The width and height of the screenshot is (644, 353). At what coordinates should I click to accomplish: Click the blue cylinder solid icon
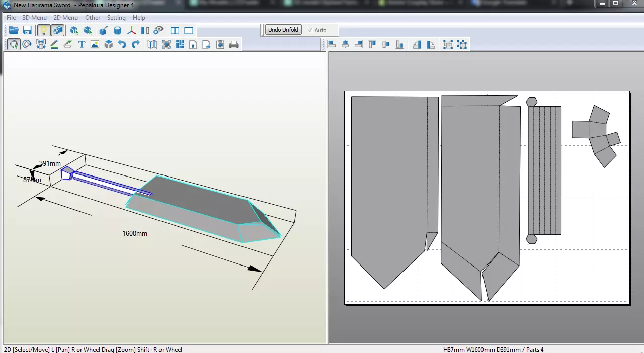(117, 31)
